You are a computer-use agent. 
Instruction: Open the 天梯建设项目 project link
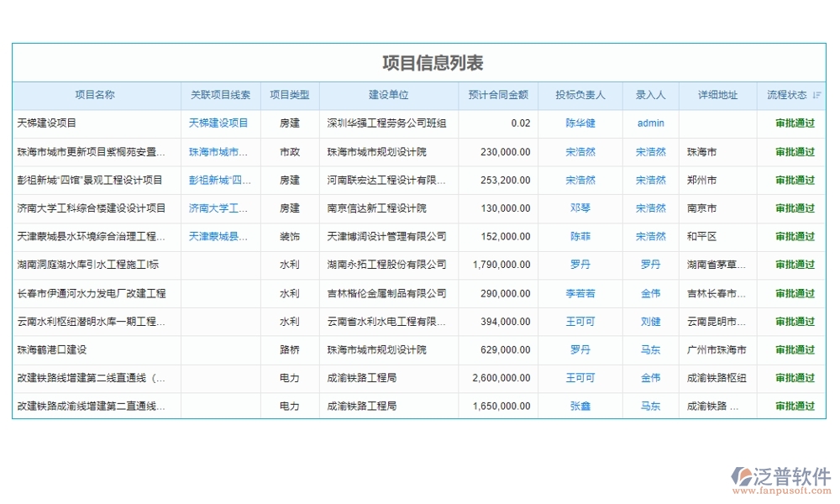click(x=217, y=123)
